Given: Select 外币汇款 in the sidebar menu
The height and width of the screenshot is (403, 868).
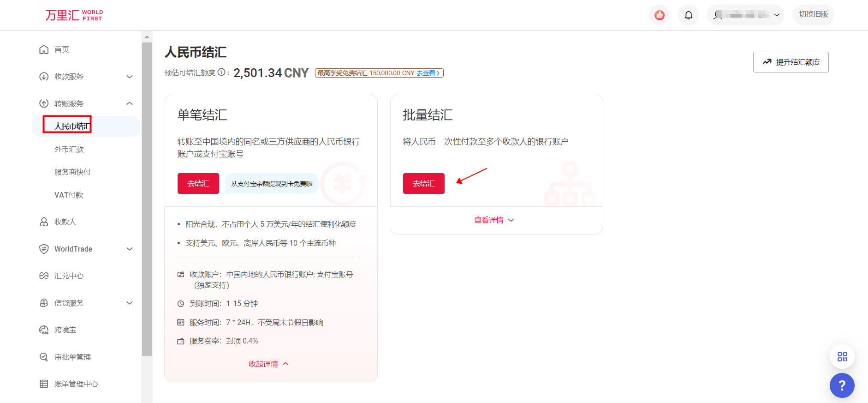Looking at the screenshot, I should (69, 150).
